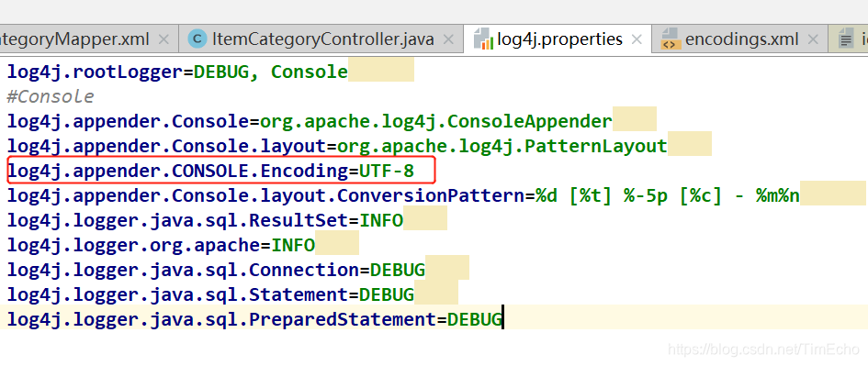Click org.apache.log4j.ConsoleAppender value
This screenshot has height=366, width=868.
(x=436, y=121)
